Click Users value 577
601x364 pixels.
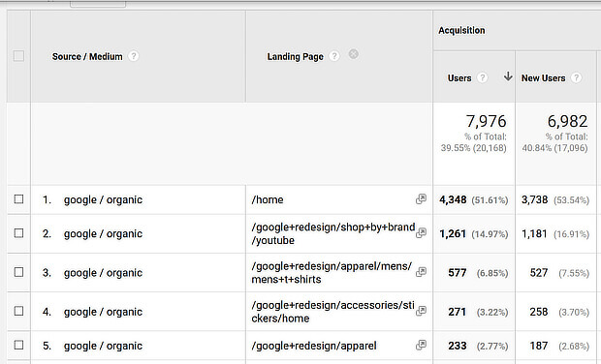pos(458,273)
